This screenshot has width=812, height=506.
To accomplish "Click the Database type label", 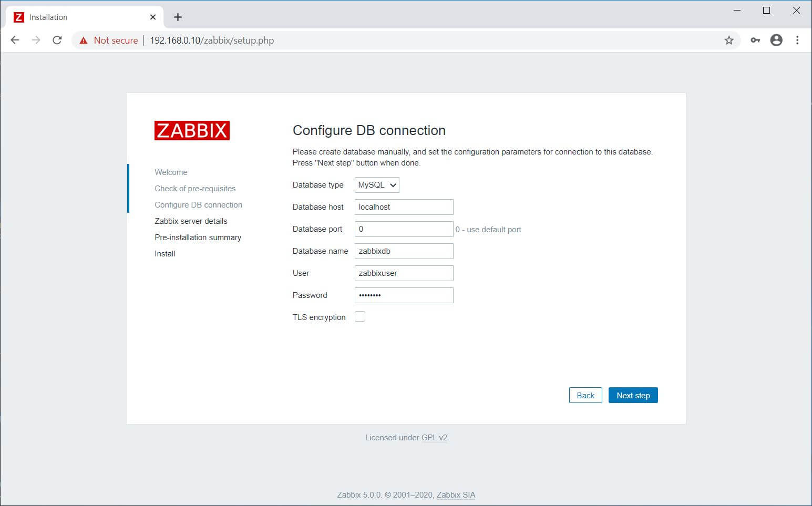I will [318, 185].
